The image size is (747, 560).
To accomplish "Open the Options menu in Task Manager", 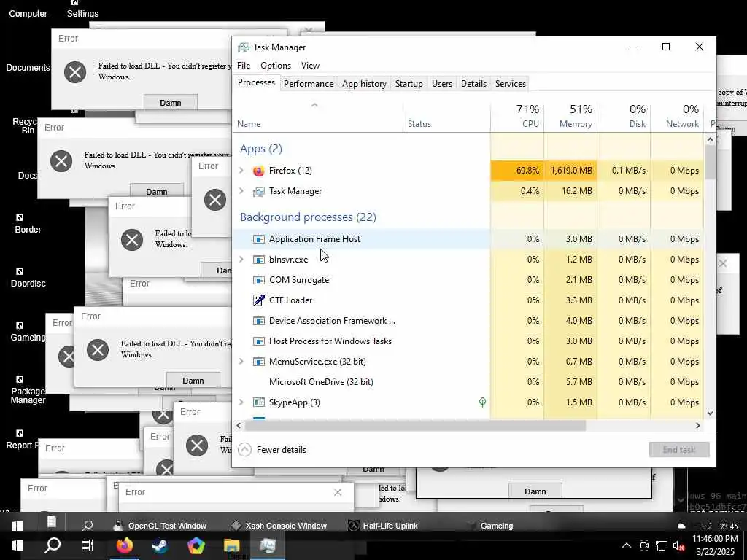I will click(275, 66).
